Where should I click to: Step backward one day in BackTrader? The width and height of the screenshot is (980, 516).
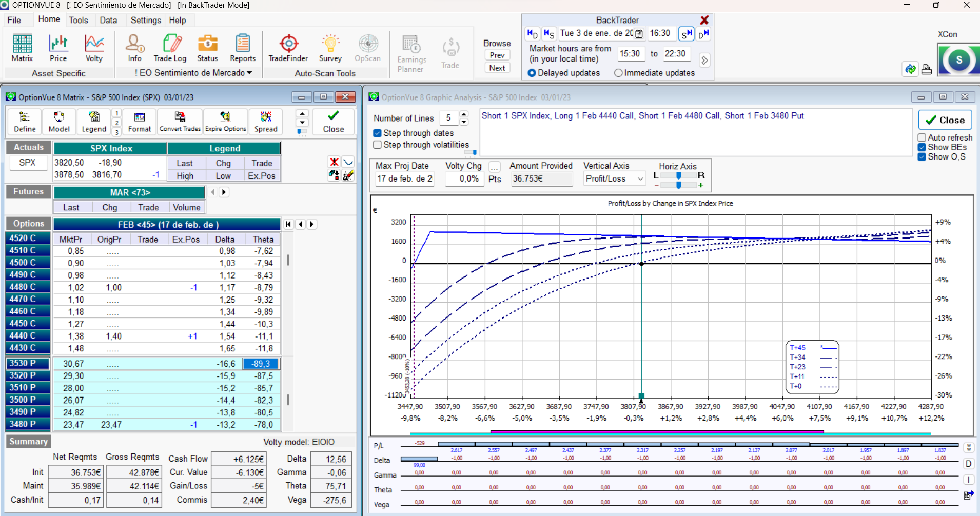[x=532, y=34]
